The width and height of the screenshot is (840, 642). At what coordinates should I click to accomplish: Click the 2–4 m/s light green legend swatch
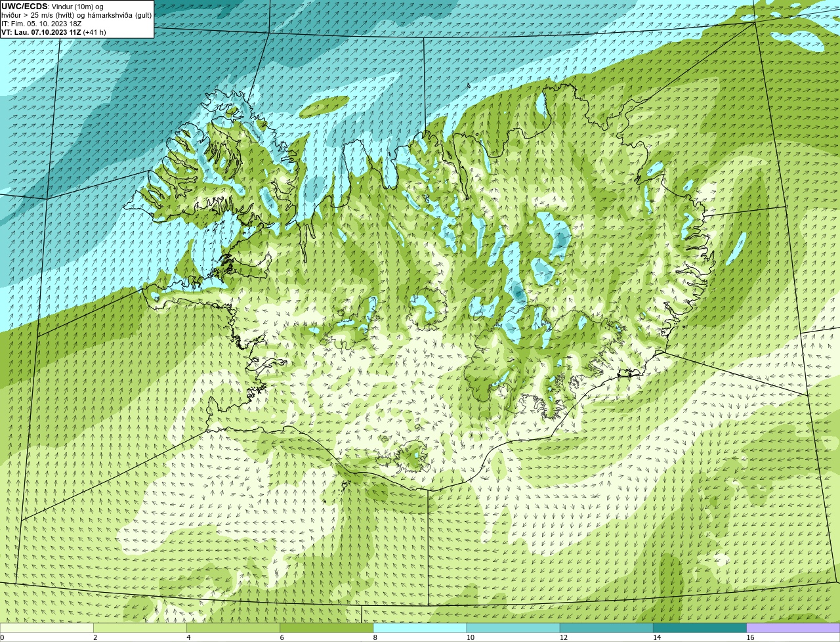140,628
